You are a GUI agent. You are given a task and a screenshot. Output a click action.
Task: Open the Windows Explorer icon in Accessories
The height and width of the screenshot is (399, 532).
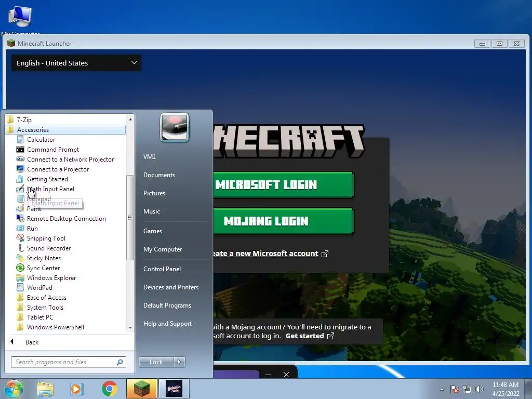coord(20,277)
